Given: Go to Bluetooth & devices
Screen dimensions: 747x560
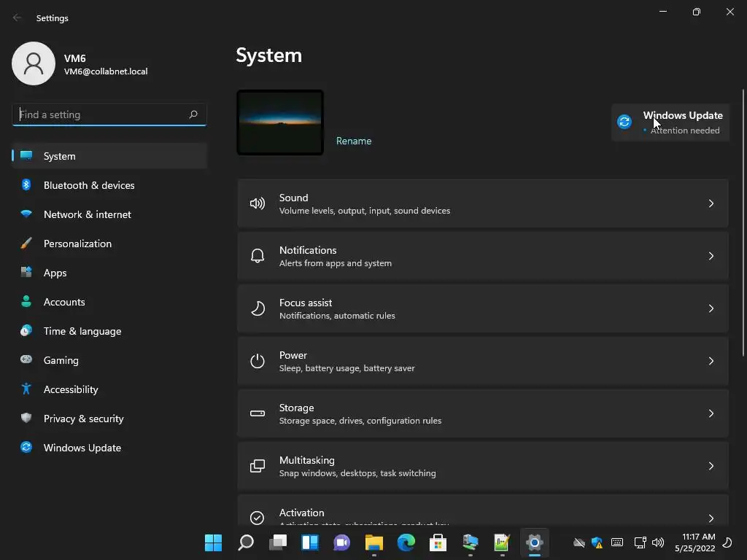Looking at the screenshot, I should point(109,185).
